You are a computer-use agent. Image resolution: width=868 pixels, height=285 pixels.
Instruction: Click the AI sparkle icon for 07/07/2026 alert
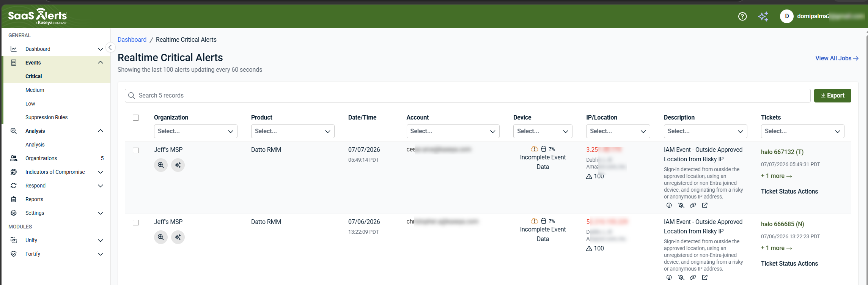coord(178,165)
